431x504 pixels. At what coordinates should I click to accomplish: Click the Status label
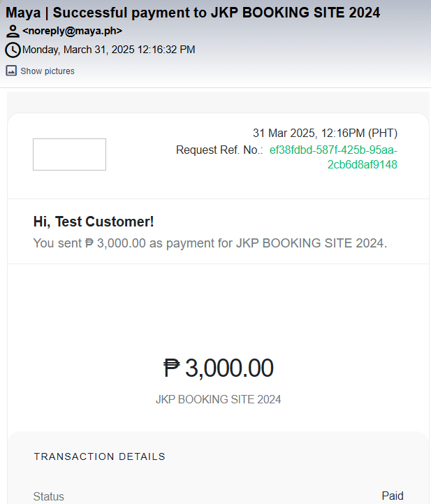click(x=49, y=496)
